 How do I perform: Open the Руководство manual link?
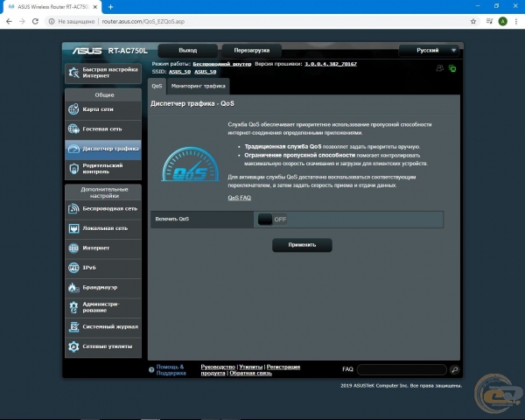click(218, 367)
